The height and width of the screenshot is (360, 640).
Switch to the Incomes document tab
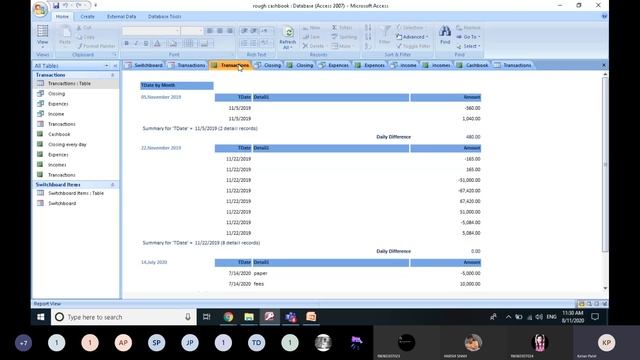(x=437, y=65)
